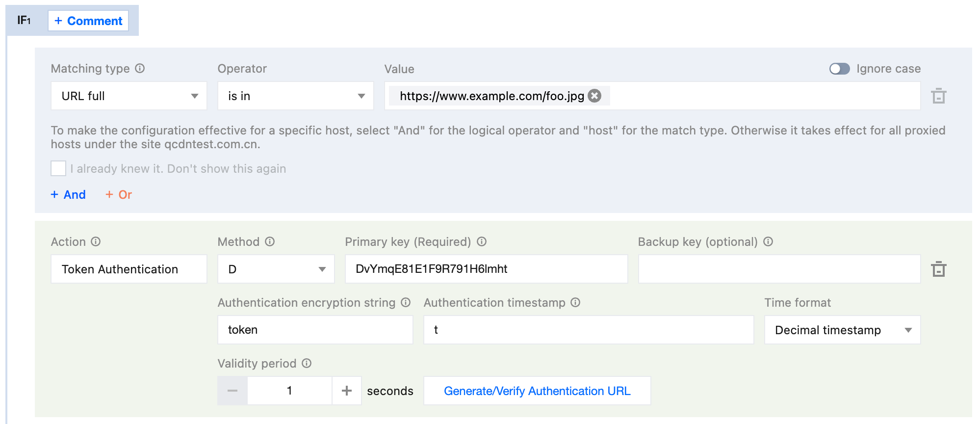Increase validity period with plus button
Image resolution: width=980 pixels, height=424 pixels.
point(347,391)
